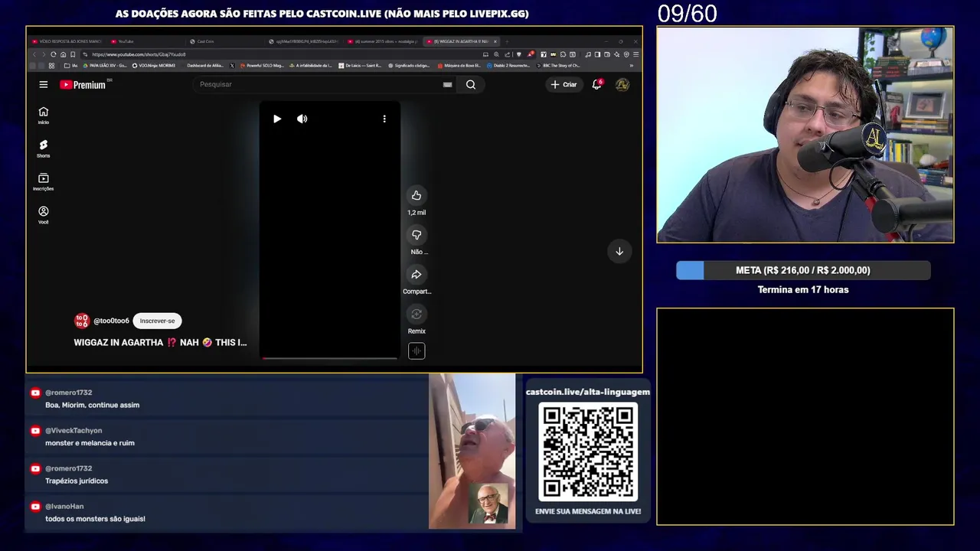Viewport: 980px width, 551px height.
Task: Seek on the Short's progress bar
Action: (x=330, y=357)
